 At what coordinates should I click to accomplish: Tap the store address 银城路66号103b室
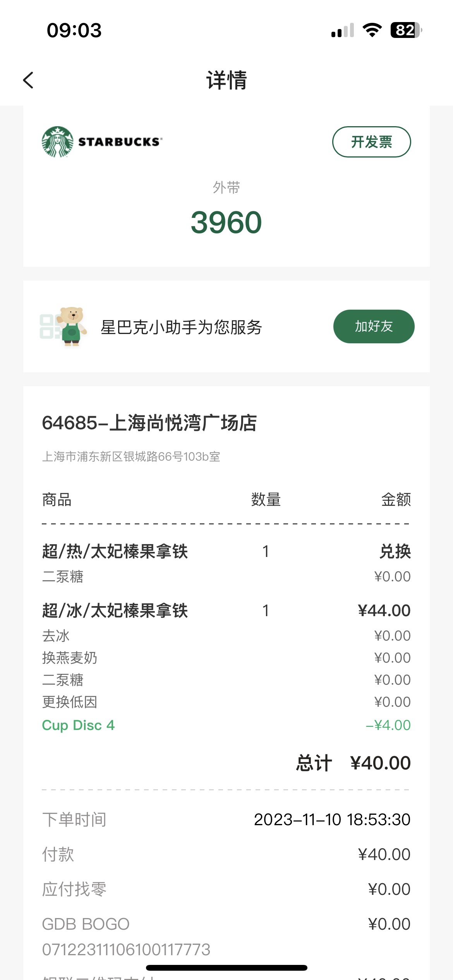(x=131, y=457)
